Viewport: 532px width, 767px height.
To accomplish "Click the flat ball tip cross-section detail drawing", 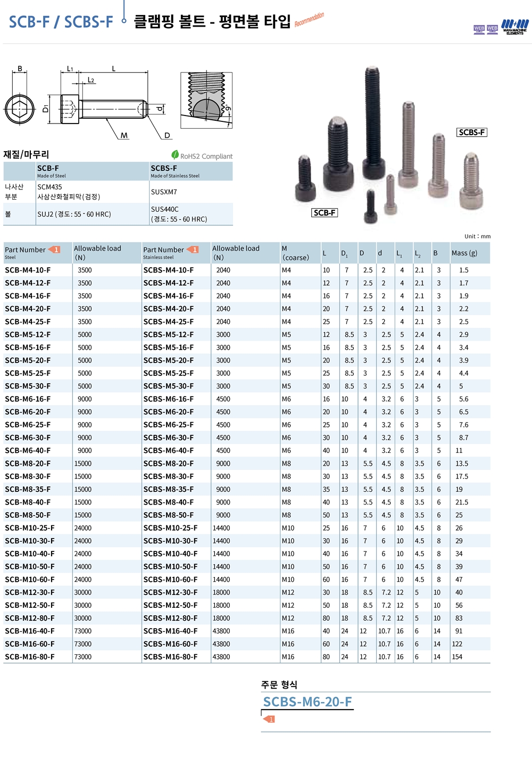I will click(x=206, y=101).
